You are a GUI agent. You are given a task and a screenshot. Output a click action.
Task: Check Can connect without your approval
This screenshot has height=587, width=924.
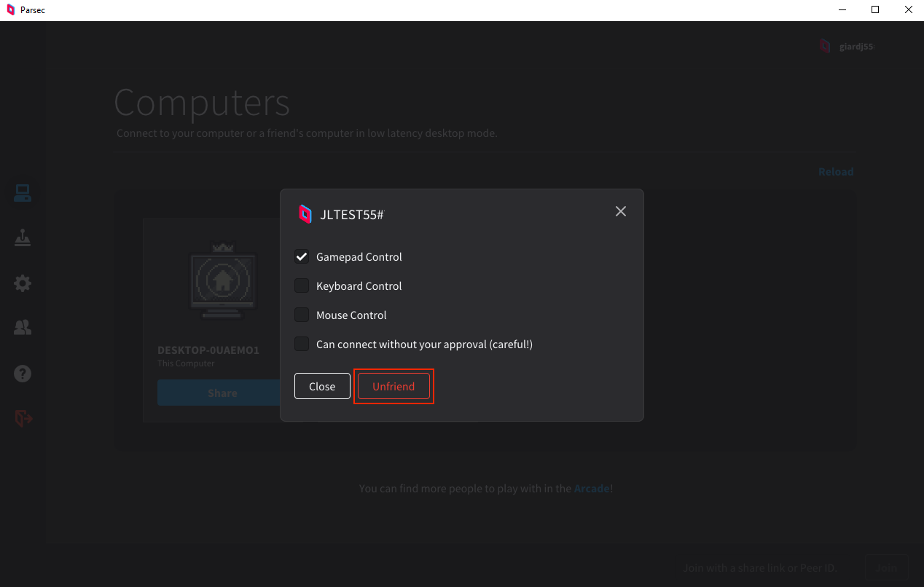[x=302, y=344]
